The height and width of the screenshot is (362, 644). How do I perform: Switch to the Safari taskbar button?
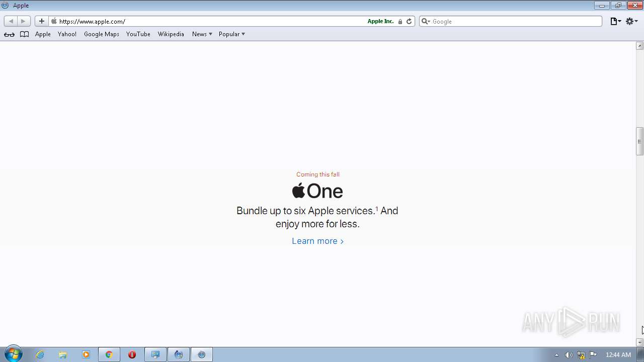click(x=202, y=354)
